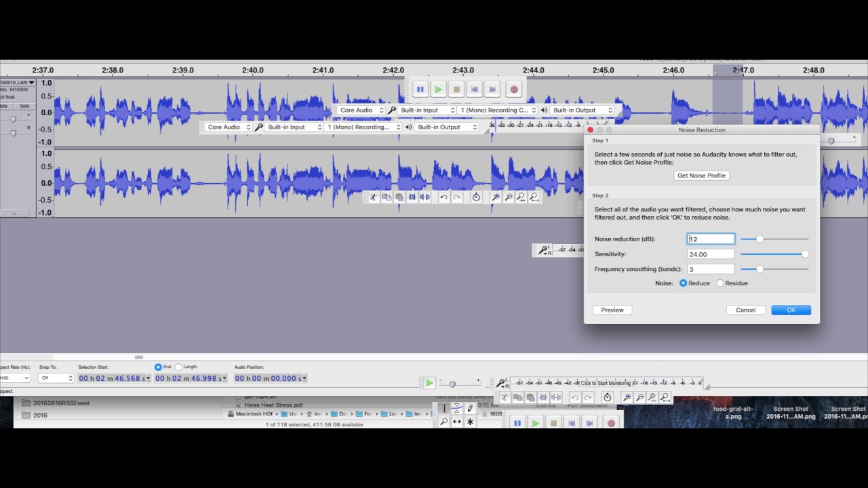Click Cut scissors icon overlaying the waveform
Screen dimensions: 868x488
[373, 197]
